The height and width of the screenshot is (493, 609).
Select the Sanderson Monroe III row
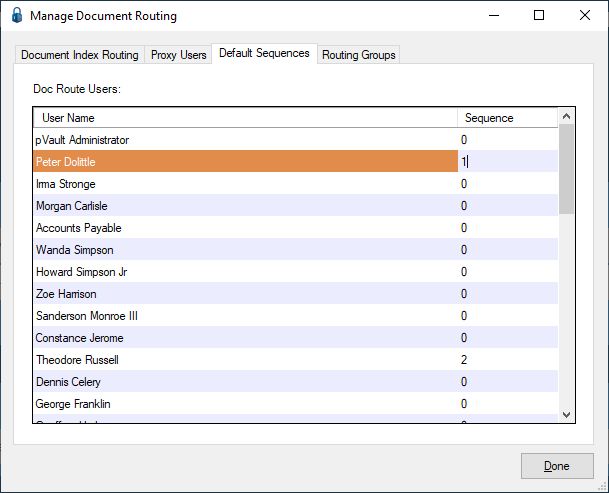click(296, 315)
